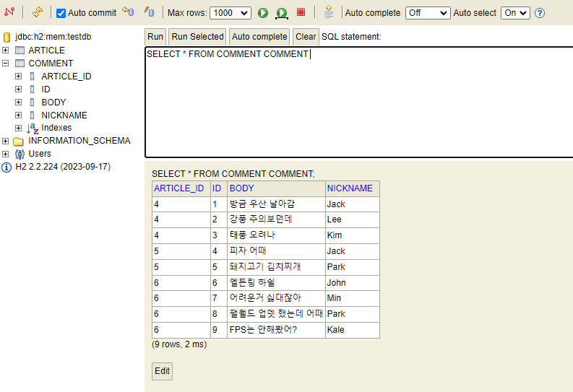
Task: Collapse the COMMENT table node
Action: point(6,63)
